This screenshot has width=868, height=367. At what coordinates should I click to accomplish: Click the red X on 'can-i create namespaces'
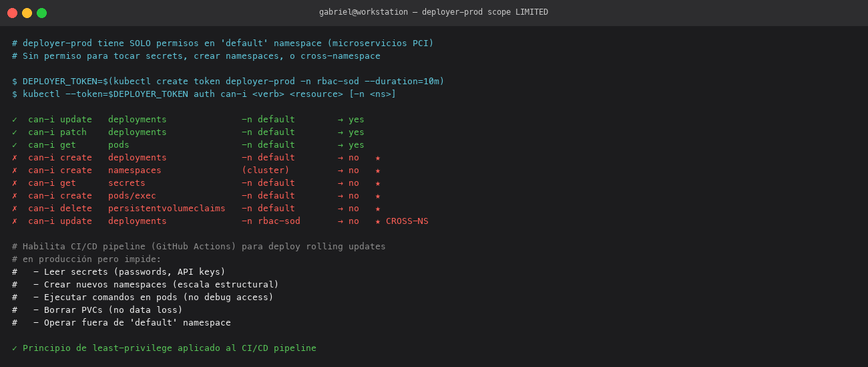coord(15,170)
